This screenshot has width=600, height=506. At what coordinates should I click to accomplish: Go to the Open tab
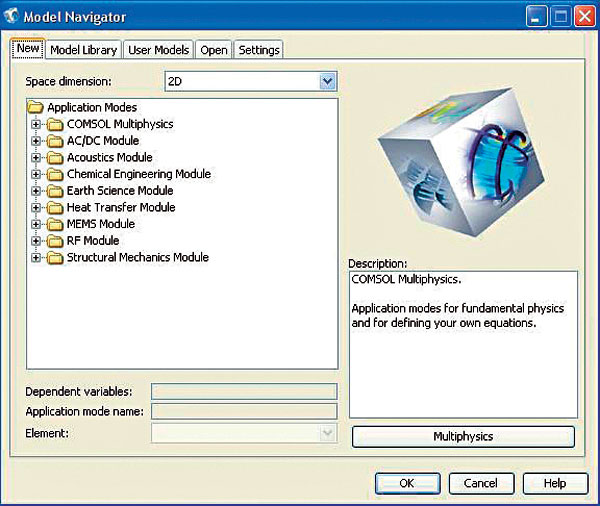214,50
